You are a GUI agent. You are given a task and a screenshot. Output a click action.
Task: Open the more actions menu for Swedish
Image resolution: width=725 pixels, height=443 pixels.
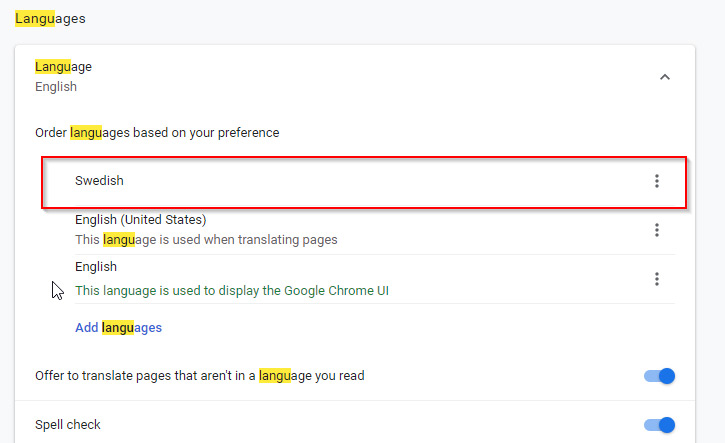pos(657,181)
